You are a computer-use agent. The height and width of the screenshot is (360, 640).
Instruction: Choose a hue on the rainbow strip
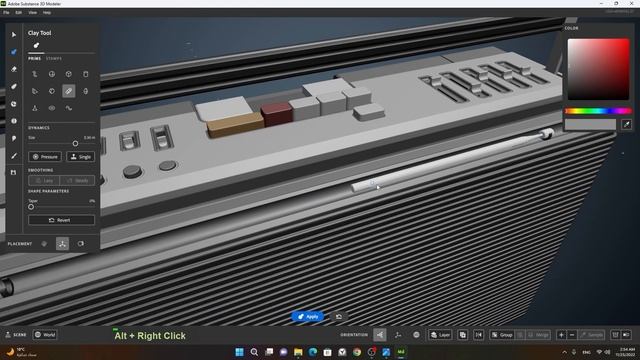coord(598,111)
